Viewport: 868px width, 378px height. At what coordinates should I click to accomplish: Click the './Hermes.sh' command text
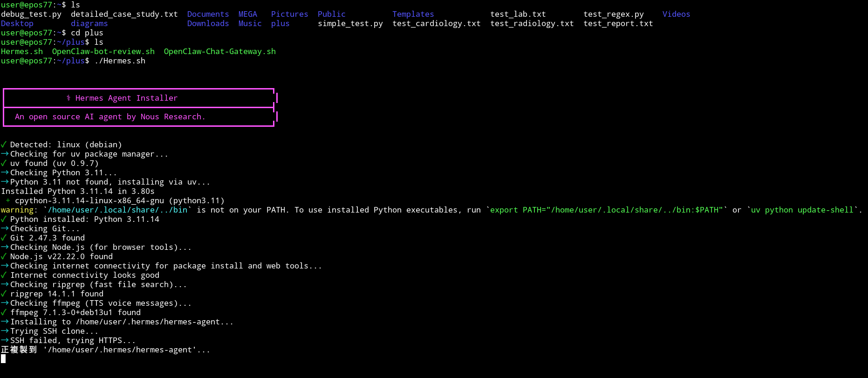click(x=120, y=61)
